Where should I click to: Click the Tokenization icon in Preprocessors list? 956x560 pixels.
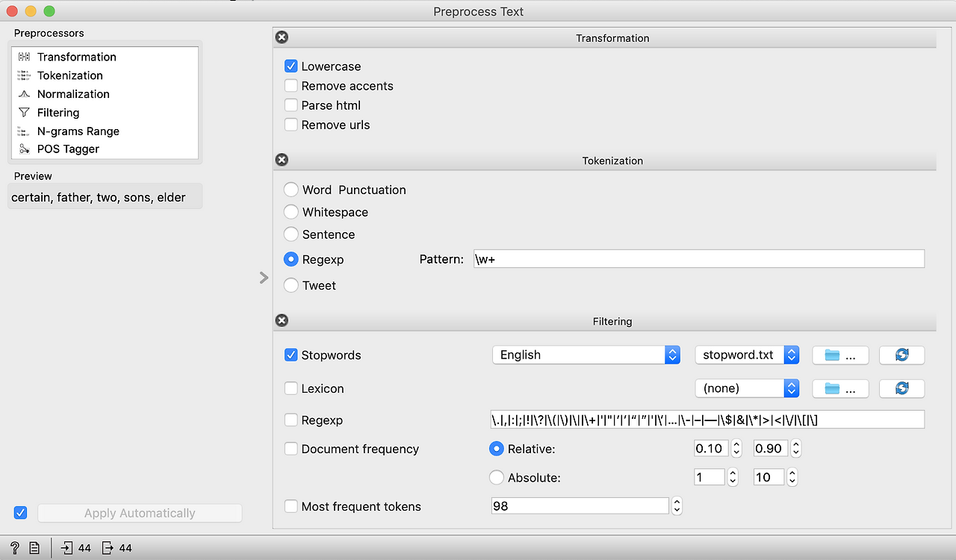pyautogui.click(x=24, y=75)
